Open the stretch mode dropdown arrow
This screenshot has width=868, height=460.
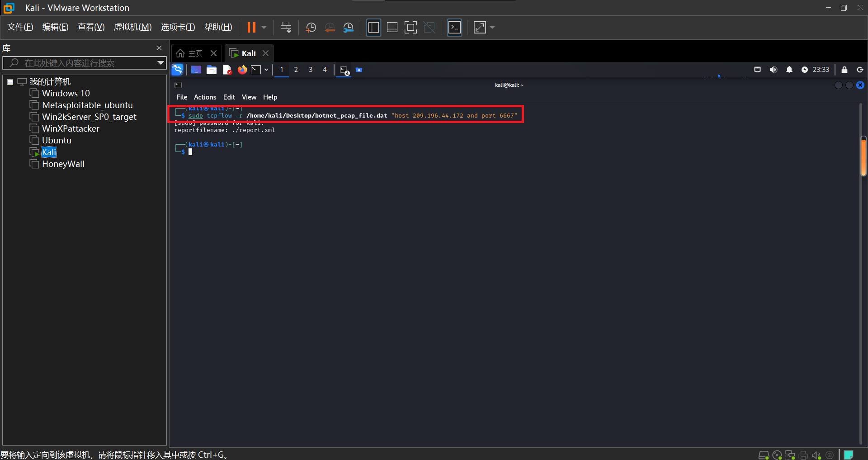pos(492,28)
